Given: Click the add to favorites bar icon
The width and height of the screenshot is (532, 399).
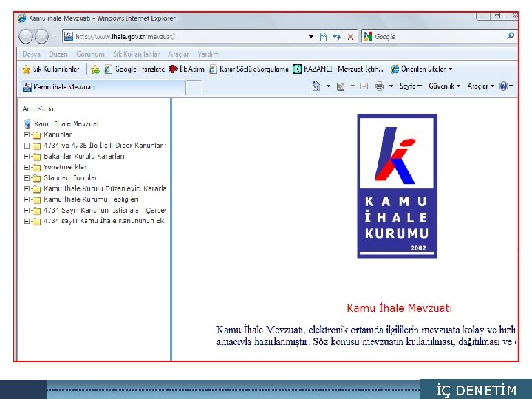Looking at the screenshot, I should pyautogui.click(x=95, y=69).
